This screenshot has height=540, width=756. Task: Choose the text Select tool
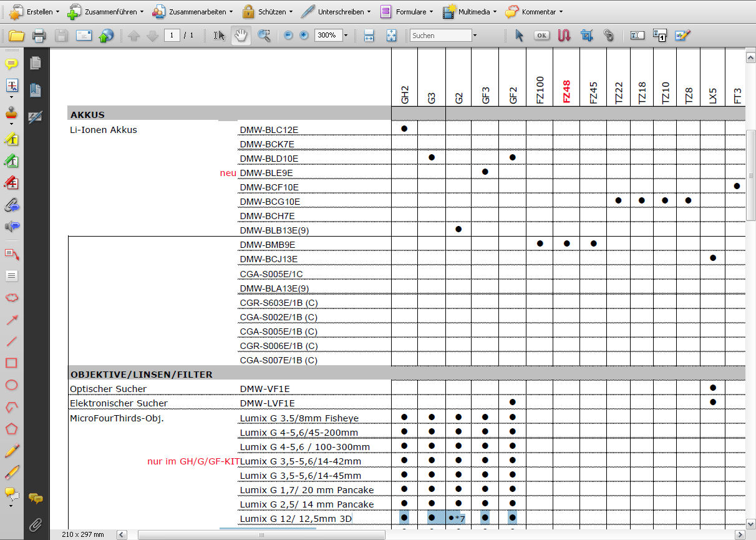click(x=219, y=36)
